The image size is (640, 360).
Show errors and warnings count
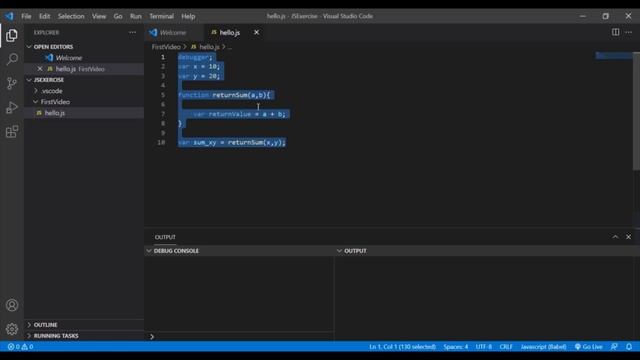point(20,347)
